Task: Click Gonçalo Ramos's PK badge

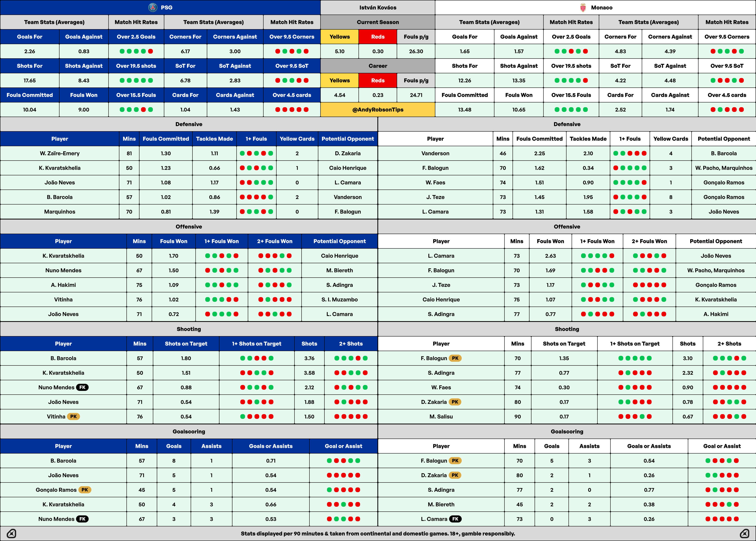Action: pyautogui.click(x=85, y=490)
